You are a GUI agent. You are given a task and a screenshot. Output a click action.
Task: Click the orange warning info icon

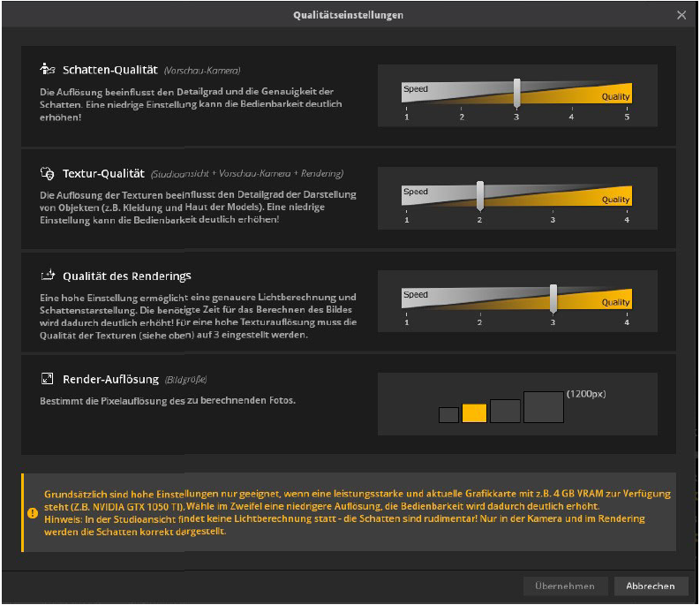pyautogui.click(x=33, y=512)
